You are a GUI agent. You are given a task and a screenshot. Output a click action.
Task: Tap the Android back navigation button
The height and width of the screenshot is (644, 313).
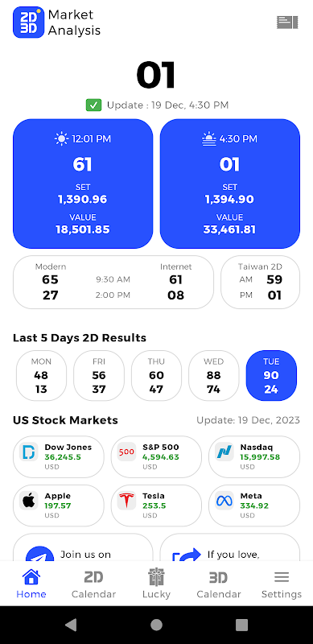pyautogui.click(x=71, y=625)
